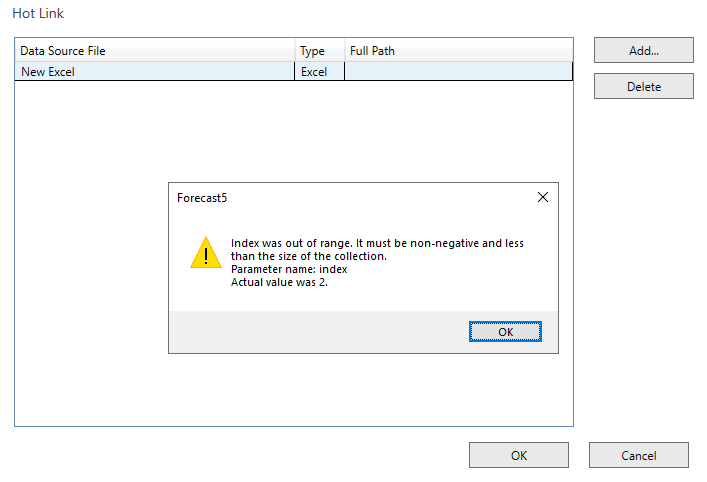Close the Forecast5 error dialog with X

543,197
